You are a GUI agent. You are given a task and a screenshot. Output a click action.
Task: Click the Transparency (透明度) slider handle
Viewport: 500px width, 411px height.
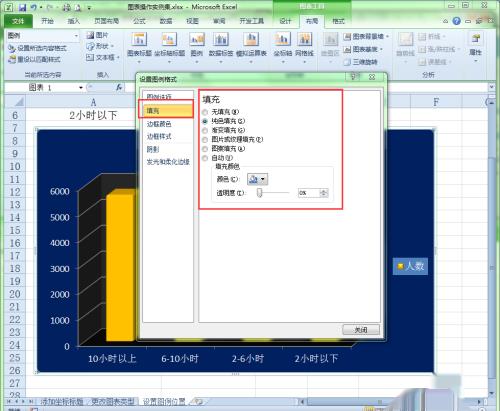coord(259,193)
